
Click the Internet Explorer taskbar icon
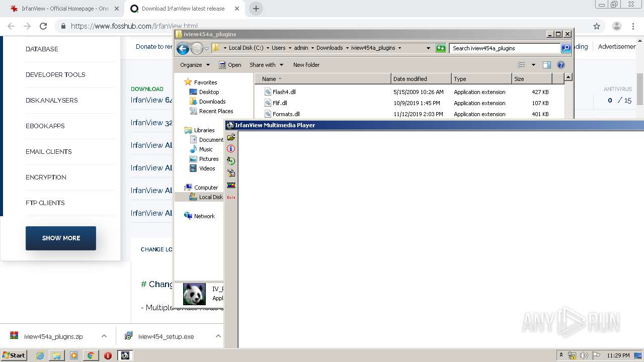click(40, 355)
